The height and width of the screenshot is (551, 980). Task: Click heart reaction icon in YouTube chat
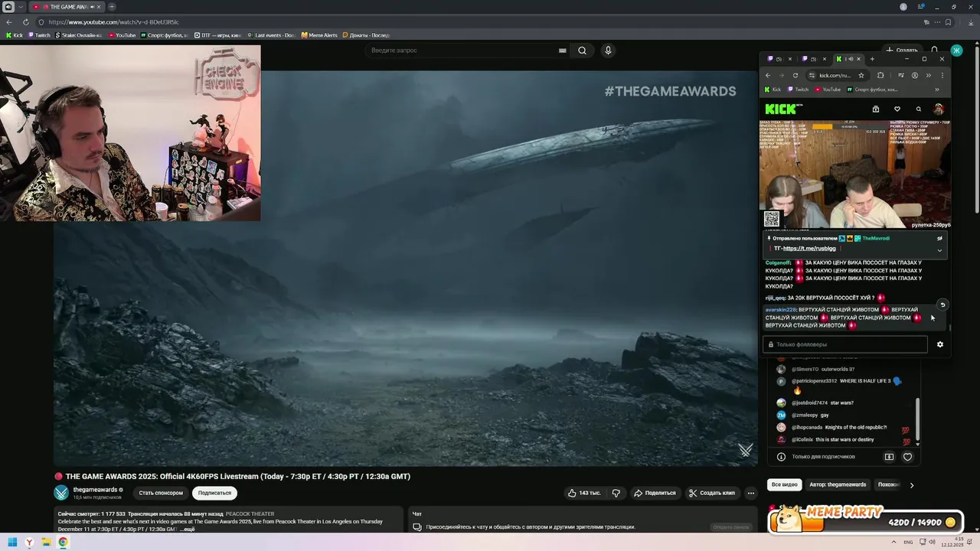click(907, 457)
